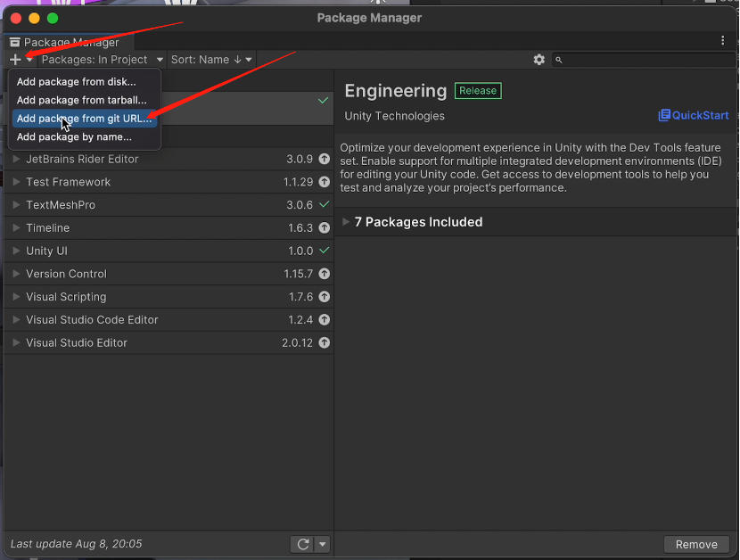This screenshot has height=560, width=740.
Task: Open the Package Manager settings gear
Action: [x=539, y=60]
